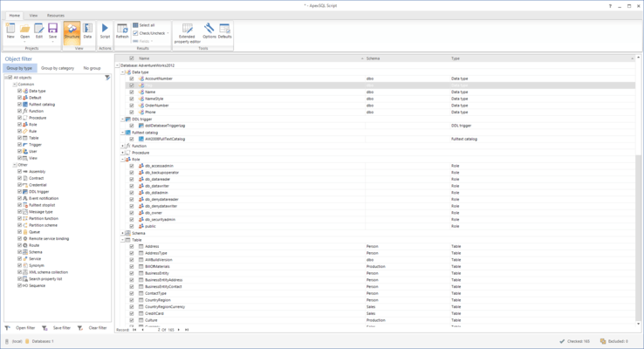Toggle the header checkbox in results grid

pos(132,58)
